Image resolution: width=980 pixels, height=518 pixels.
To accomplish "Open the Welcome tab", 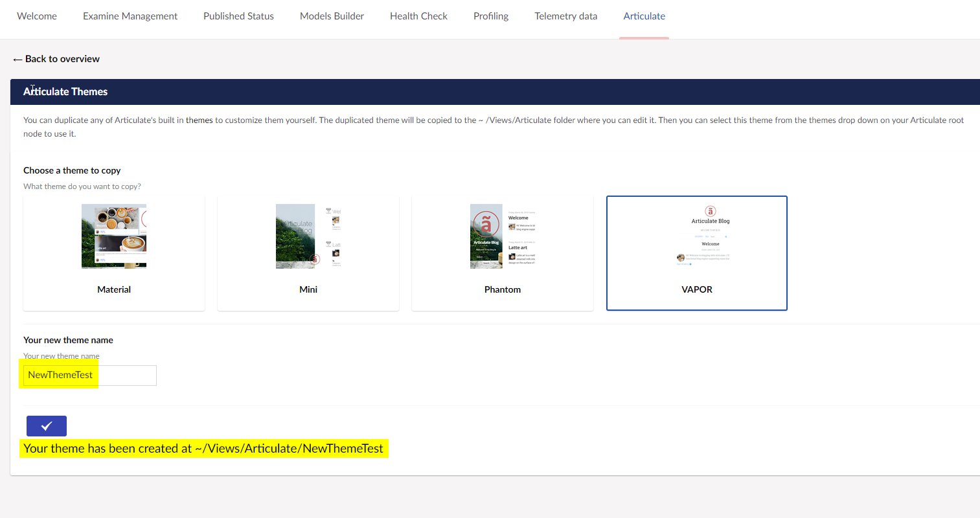I will 37,16.
